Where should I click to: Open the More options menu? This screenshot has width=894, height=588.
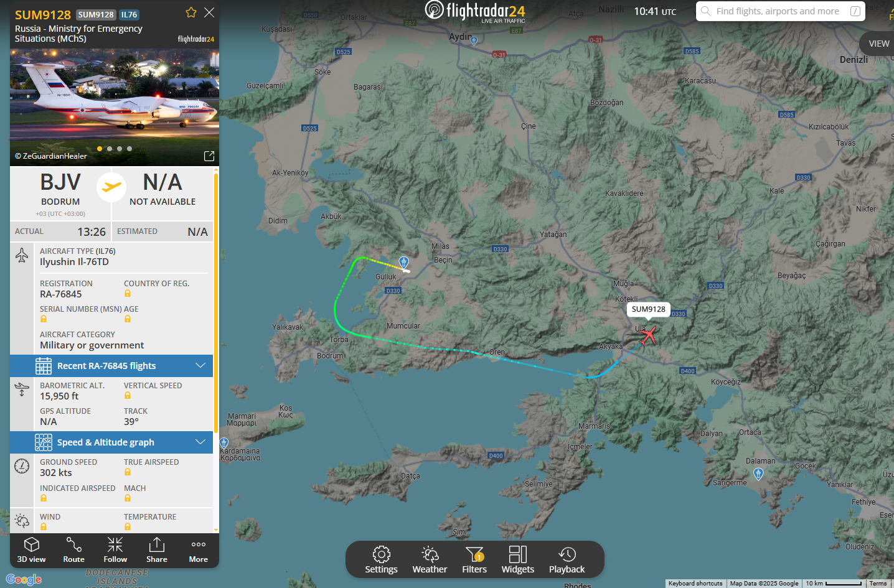[x=199, y=550]
